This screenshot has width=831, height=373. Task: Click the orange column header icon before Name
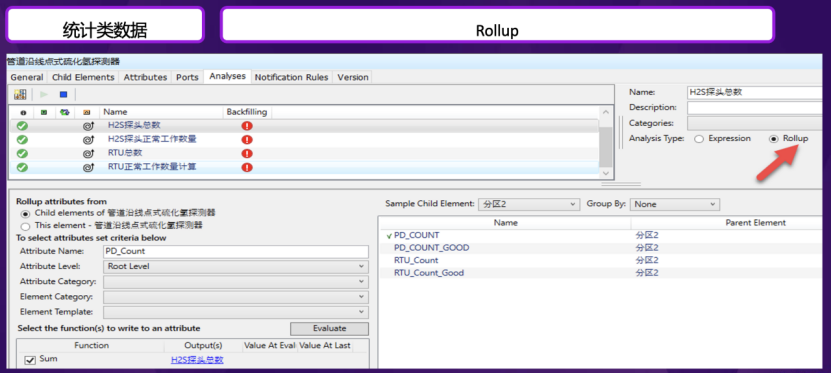click(x=86, y=112)
